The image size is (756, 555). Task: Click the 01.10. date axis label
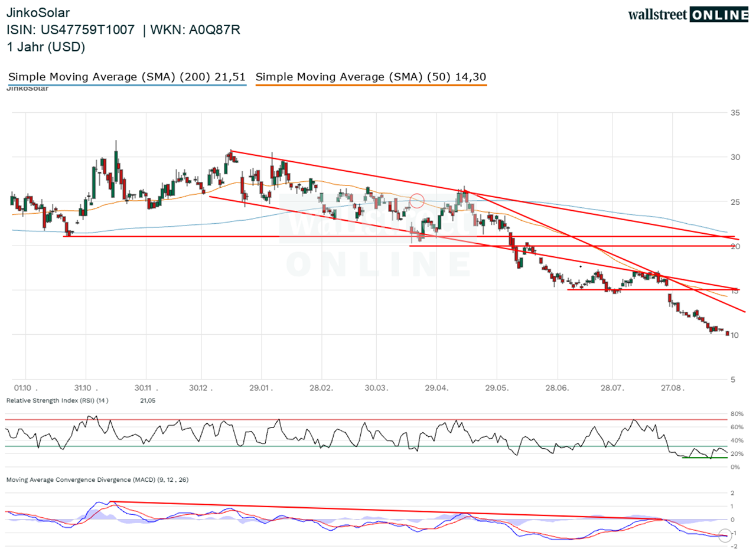26,387
